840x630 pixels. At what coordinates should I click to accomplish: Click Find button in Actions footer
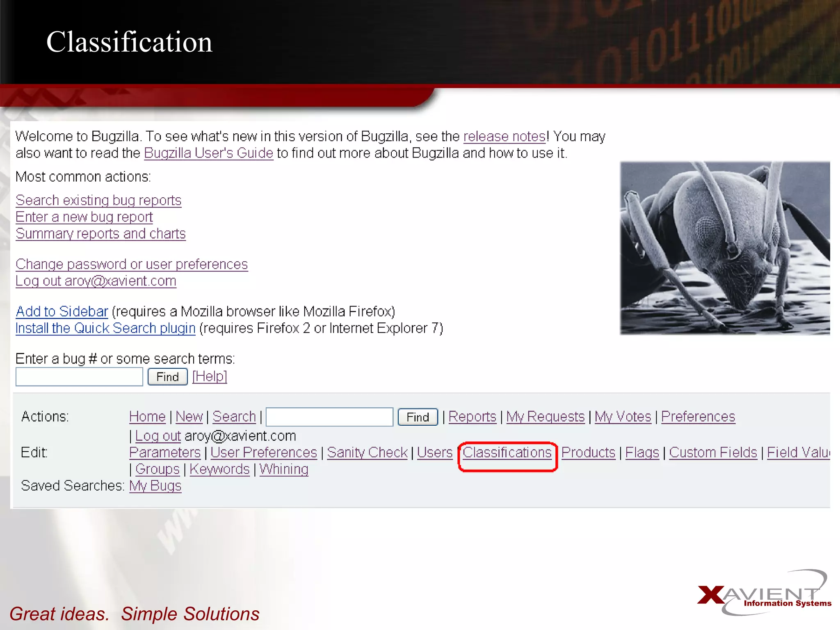tap(418, 417)
